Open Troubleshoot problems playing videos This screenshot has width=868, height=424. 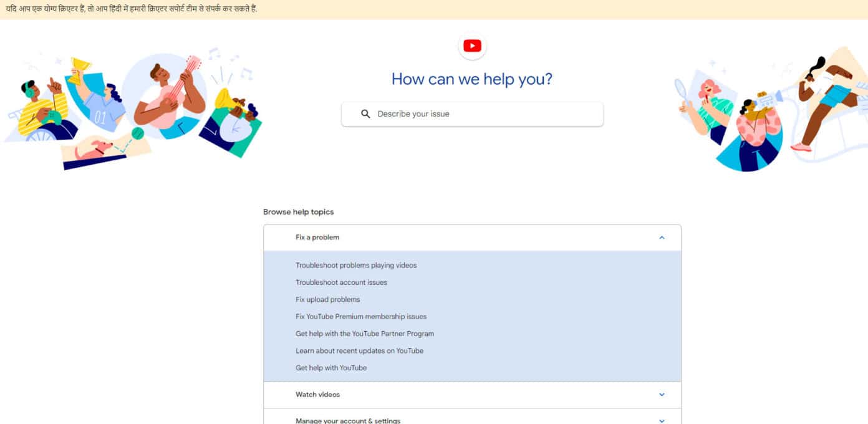[x=356, y=265]
